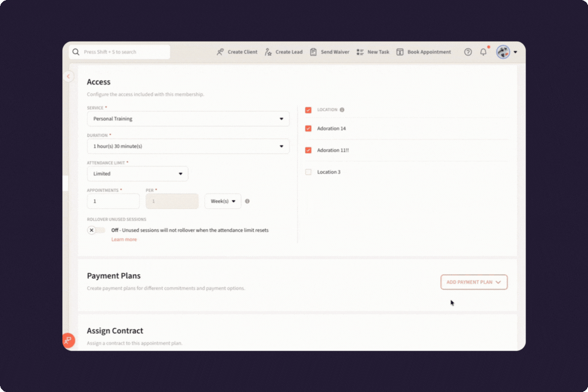Change the Week(s) period dropdown
The image size is (588, 392).
tap(223, 201)
